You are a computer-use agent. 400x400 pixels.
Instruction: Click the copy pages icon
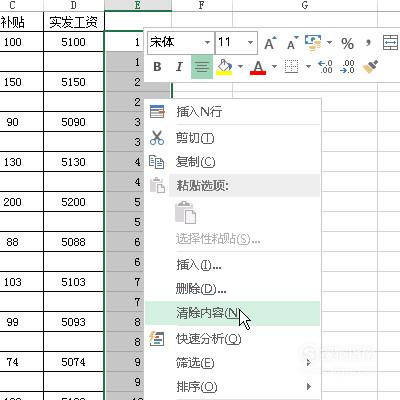tap(156, 162)
